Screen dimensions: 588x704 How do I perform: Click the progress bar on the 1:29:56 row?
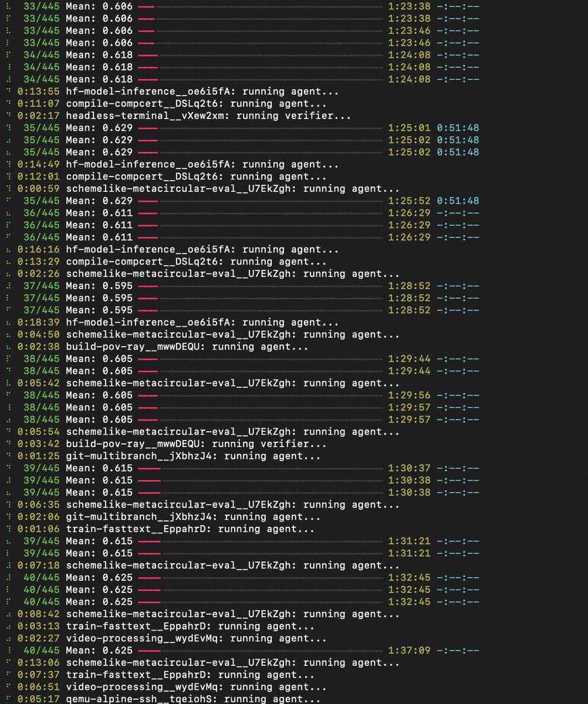point(261,395)
